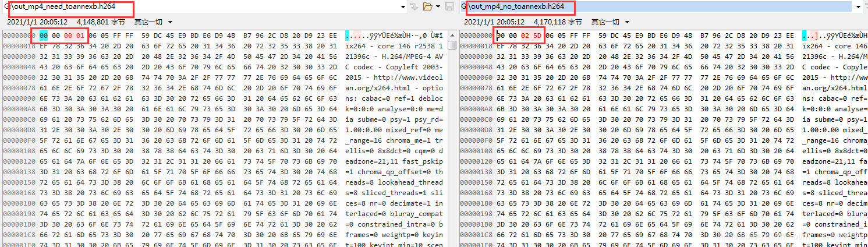The height and width of the screenshot is (247, 868).
Task: Click left pane text '=1 chroma_qp_offset=0 th'
Action: pos(394,172)
